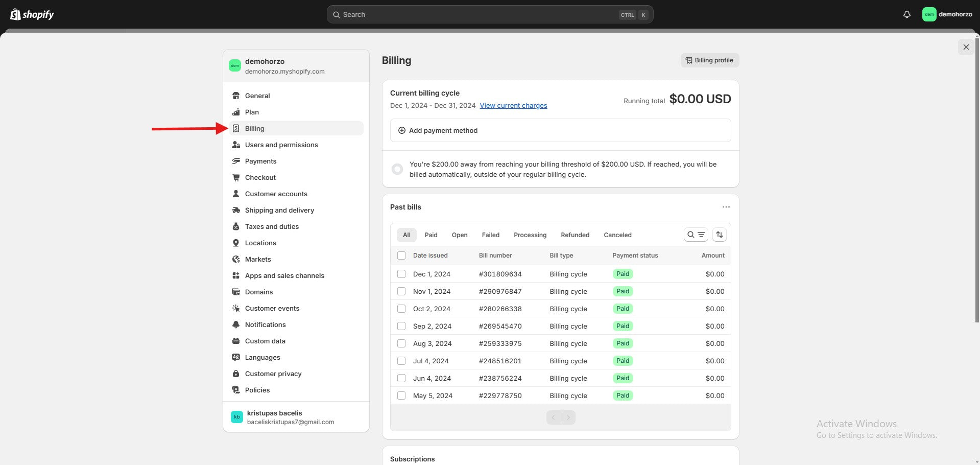Check the Dec 1, 2024 bill checkbox

point(401,274)
